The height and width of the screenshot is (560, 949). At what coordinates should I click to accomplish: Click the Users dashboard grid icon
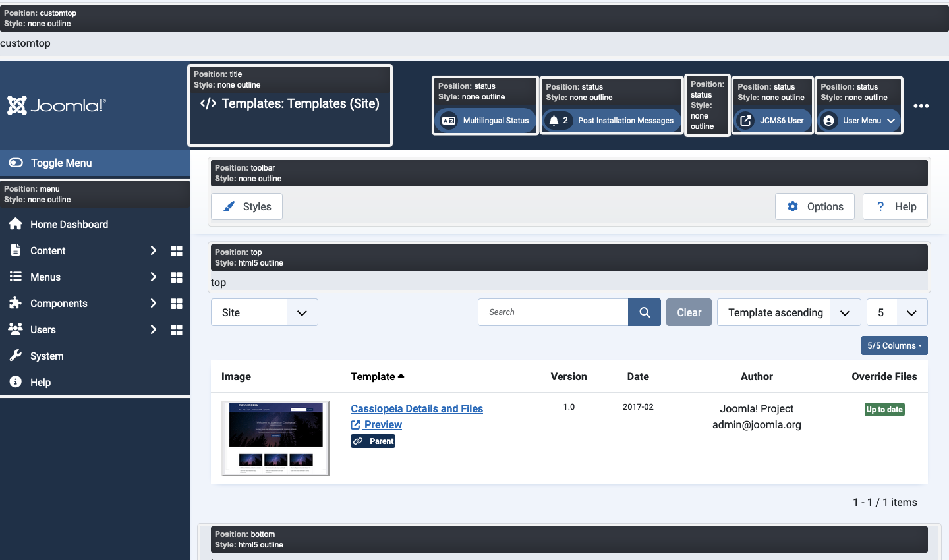point(177,330)
